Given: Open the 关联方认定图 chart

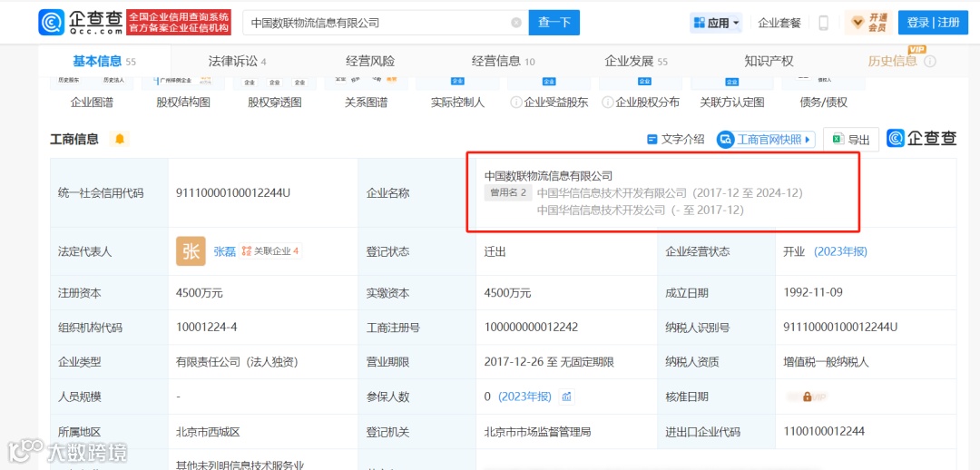Looking at the screenshot, I should pos(732,93).
